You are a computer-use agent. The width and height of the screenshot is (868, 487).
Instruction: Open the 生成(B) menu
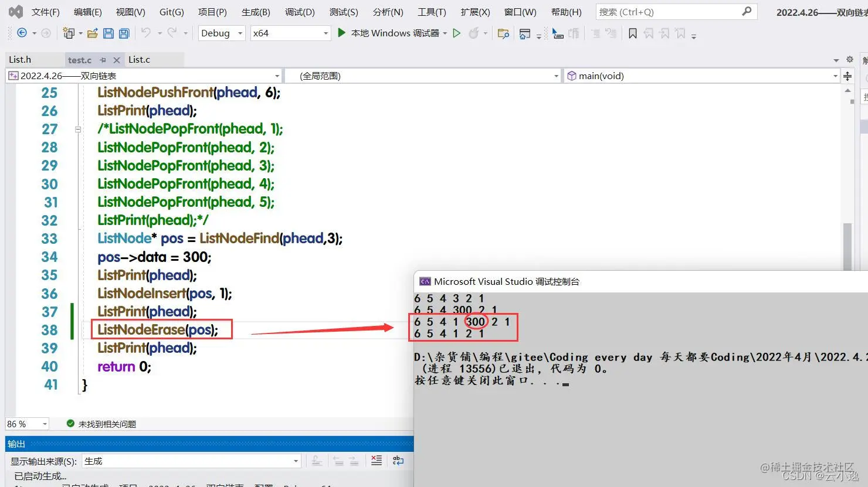256,12
